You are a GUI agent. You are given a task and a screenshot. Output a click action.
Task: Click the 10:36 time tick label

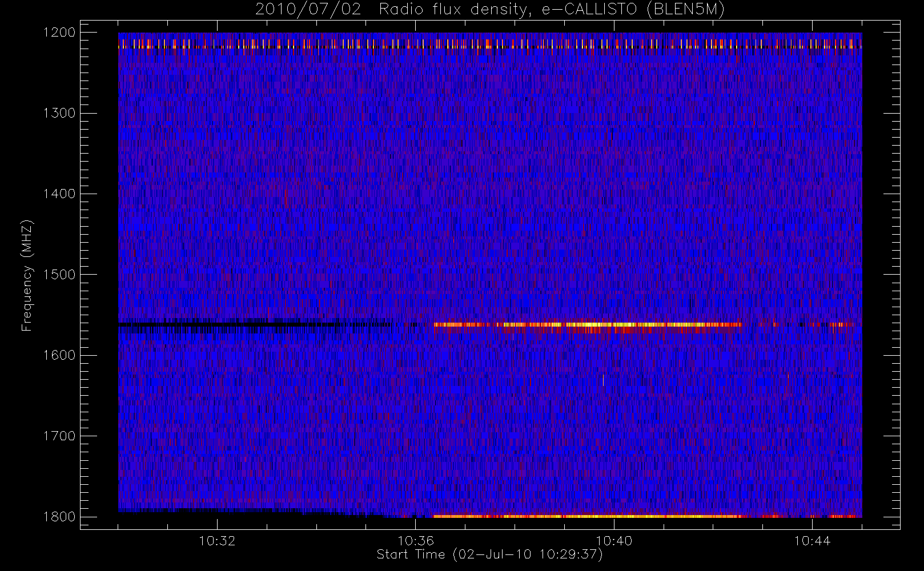416,541
